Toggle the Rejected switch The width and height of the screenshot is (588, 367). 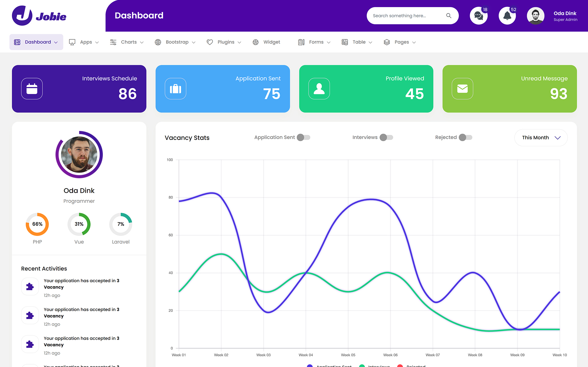point(466,137)
